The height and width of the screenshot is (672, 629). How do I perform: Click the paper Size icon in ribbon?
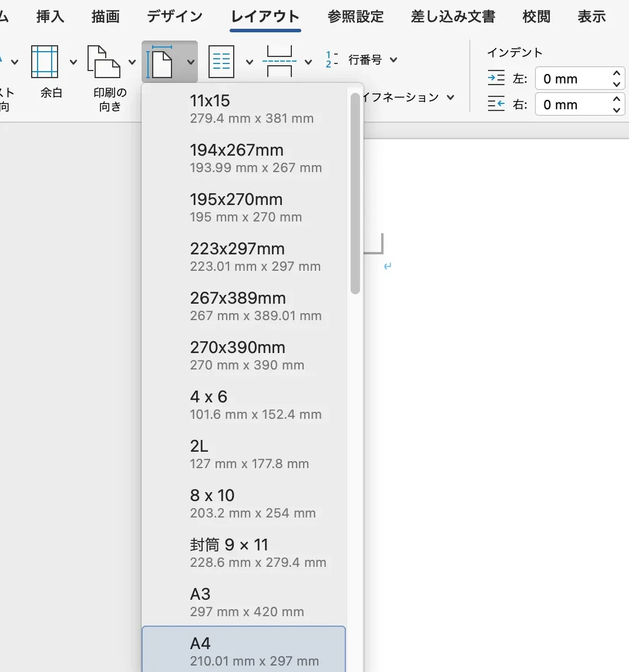pyautogui.click(x=162, y=62)
